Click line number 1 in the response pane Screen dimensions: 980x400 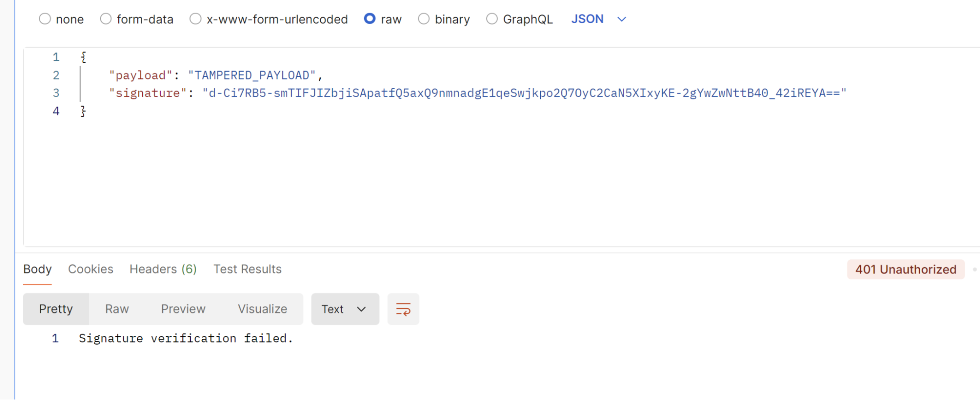click(55, 338)
